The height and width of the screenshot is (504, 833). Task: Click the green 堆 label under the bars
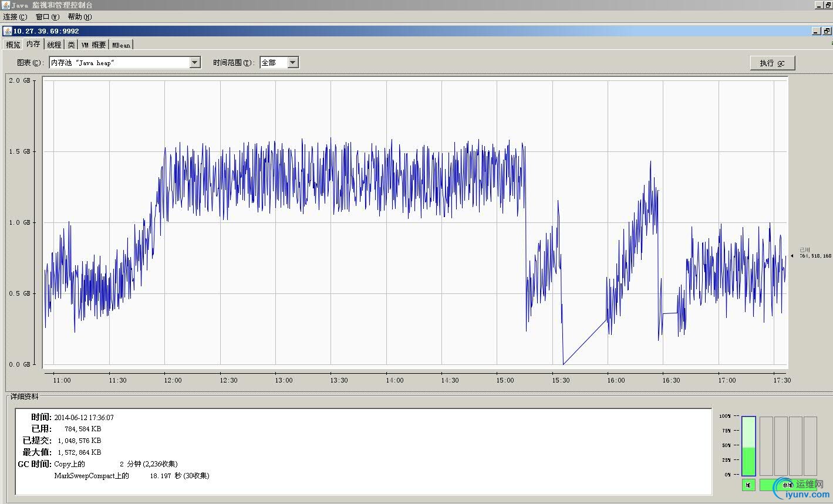(x=748, y=485)
